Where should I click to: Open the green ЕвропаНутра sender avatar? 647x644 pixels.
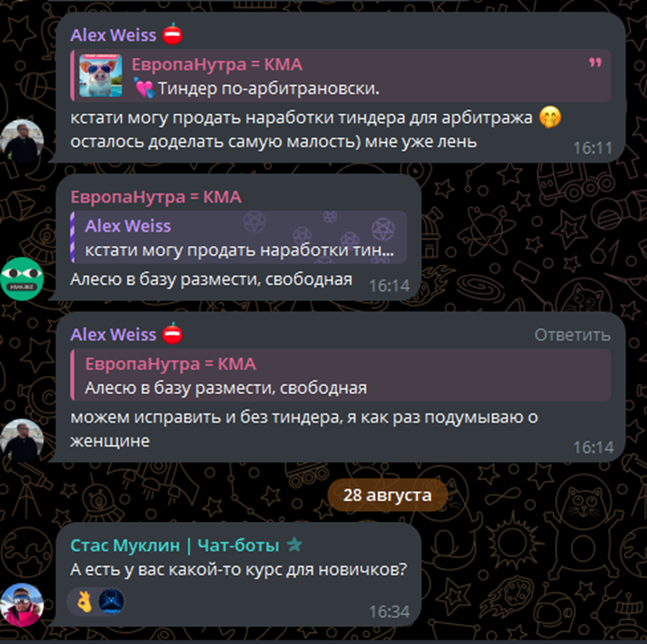[x=22, y=278]
